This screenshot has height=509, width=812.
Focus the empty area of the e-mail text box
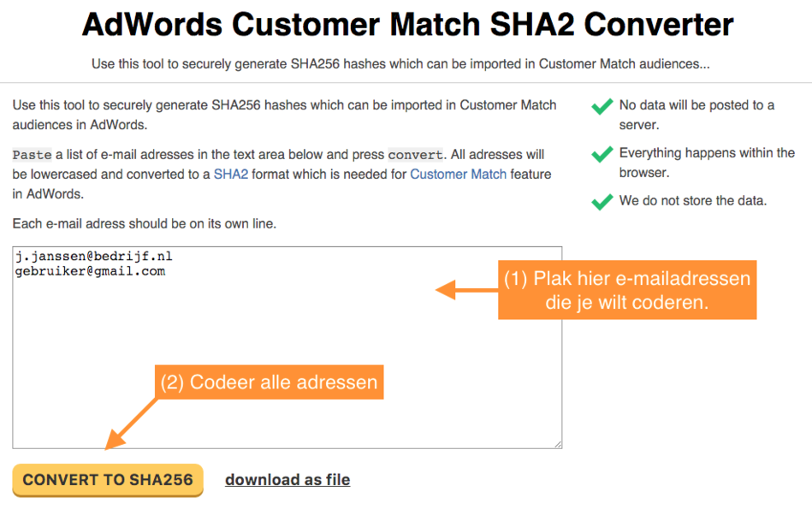point(257,359)
